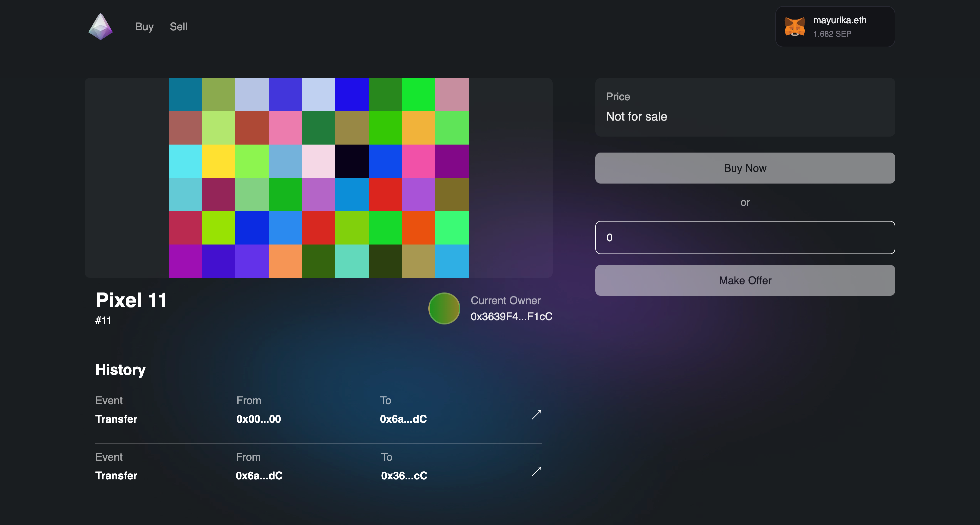Focus the offer amount input field

(x=745, y=237)
